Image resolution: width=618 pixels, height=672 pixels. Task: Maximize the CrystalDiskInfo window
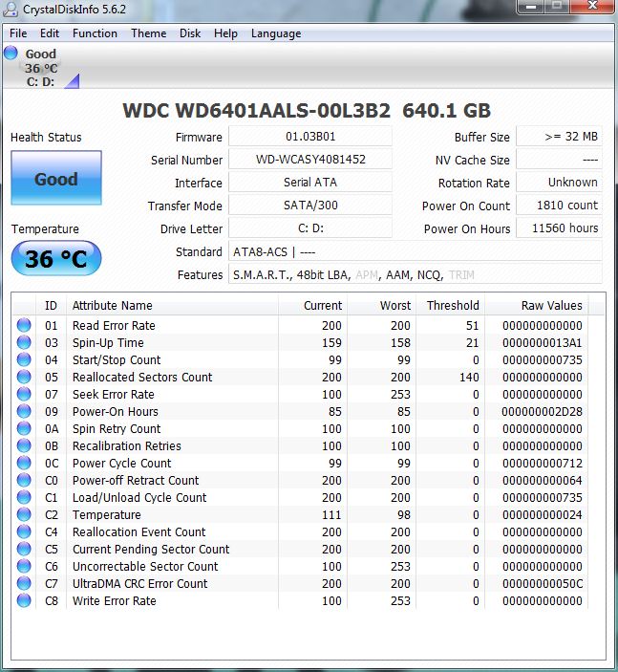click(x=557, y=7)
